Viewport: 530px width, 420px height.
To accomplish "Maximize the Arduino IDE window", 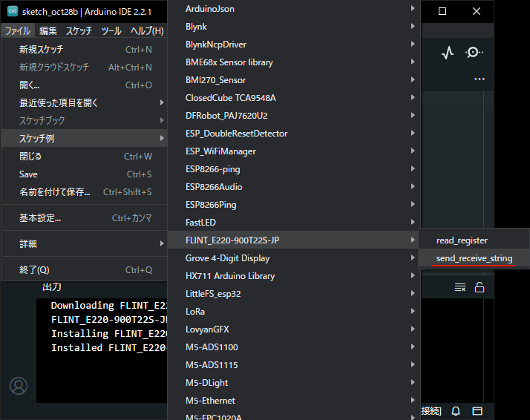I will pos(442,11).
